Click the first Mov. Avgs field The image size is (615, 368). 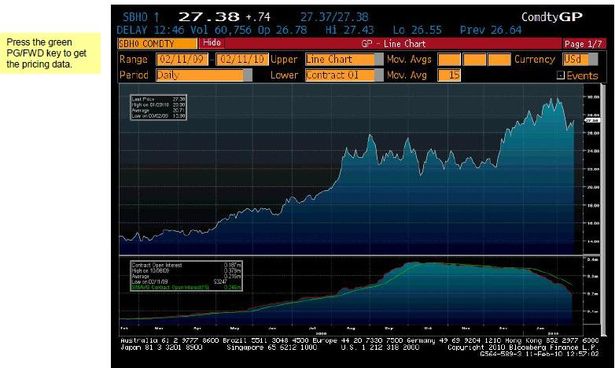(x=449, y=59)
